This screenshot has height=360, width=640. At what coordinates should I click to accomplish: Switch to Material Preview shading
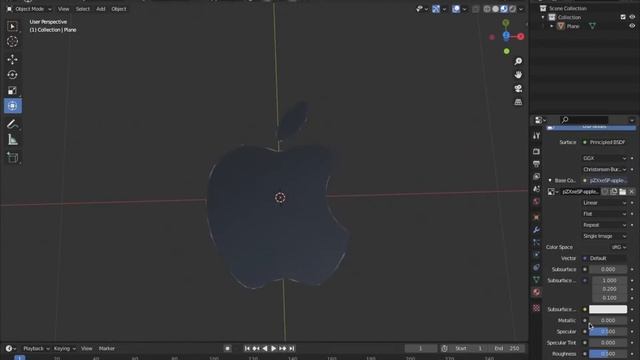pos(504,9)
